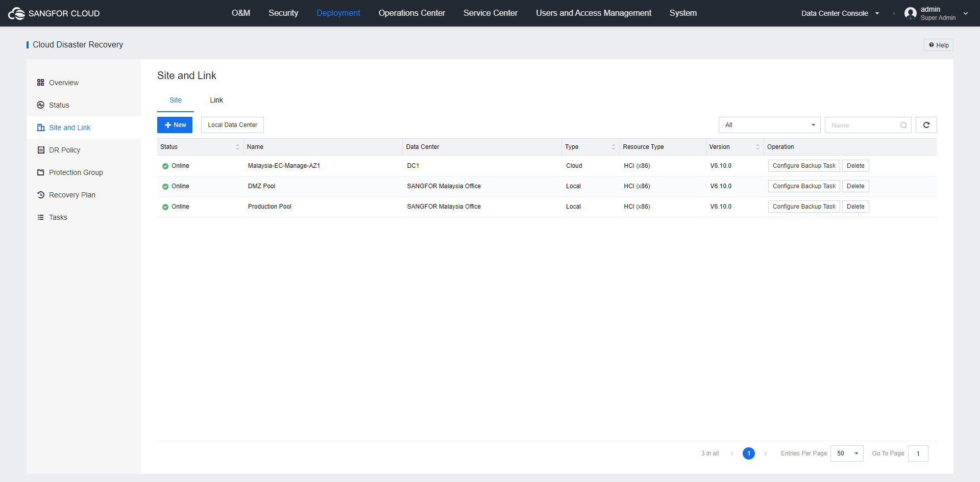Open the Service Center menu
Image resolution: width=980 pixels, height=482 pixels.
tap(491, 13)
